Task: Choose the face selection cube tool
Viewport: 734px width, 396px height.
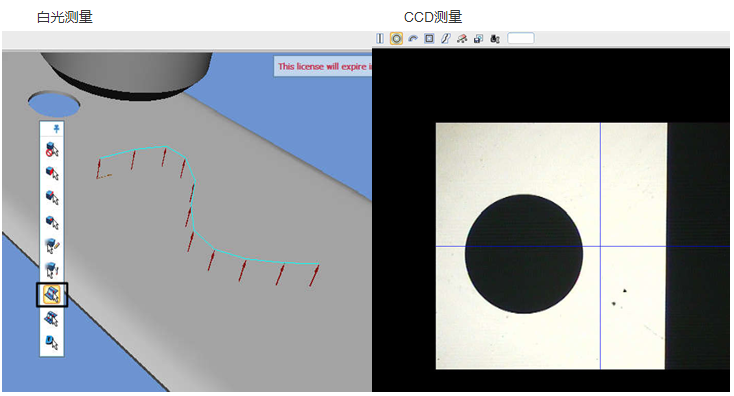Action: [x=52, y=173]
